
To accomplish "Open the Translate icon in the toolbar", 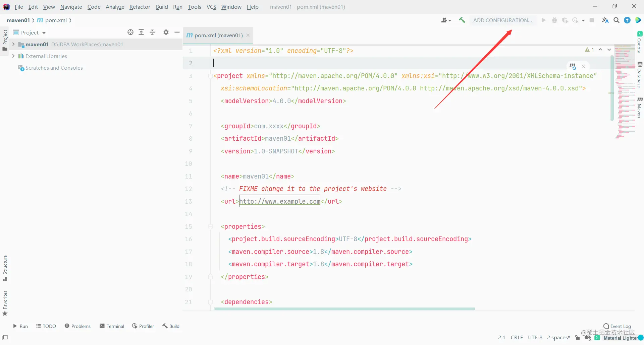I will pyautogui.click(x=605, y=20).
